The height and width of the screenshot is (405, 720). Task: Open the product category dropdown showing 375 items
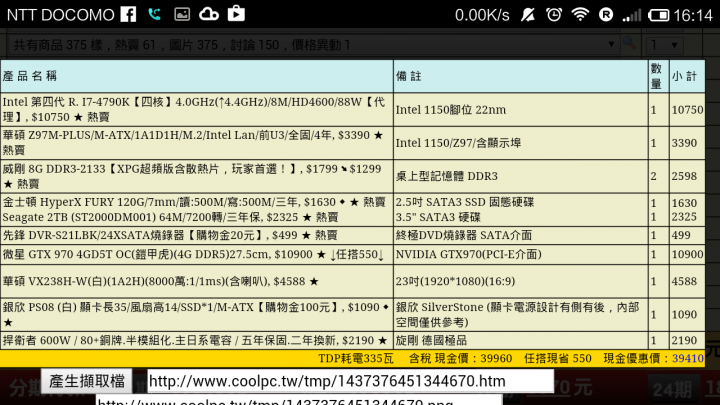(314, 45)
